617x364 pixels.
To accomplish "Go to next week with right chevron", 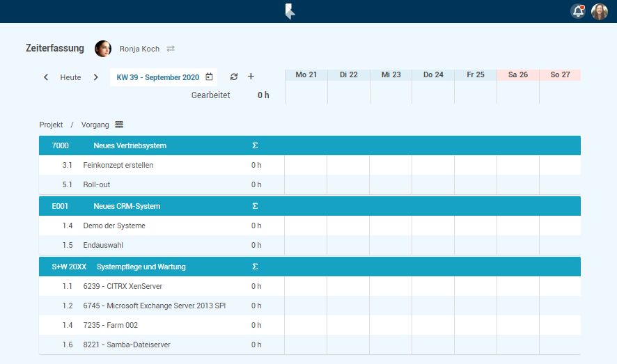I will [96, 77].
